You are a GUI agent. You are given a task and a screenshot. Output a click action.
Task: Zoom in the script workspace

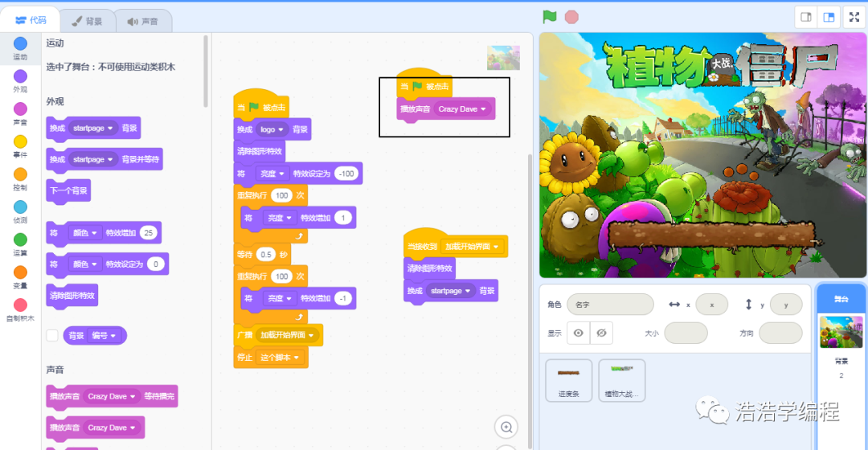506,427
